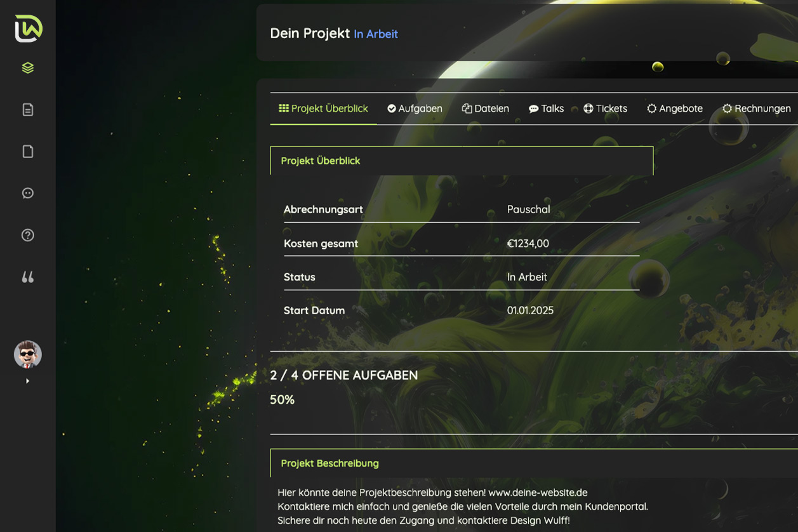Go to the Talks tab

[x=546, y=109]
